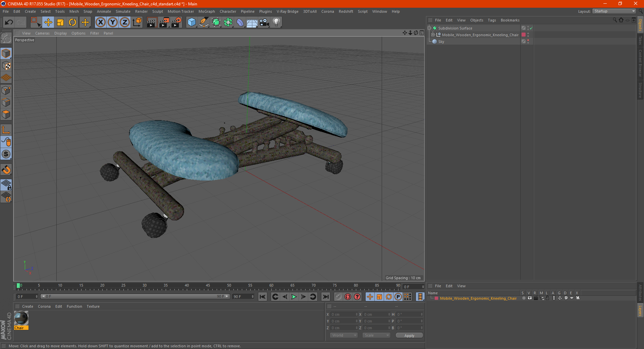Toggle chair layer lock icon
644x349 pixels.
[548, 298]
